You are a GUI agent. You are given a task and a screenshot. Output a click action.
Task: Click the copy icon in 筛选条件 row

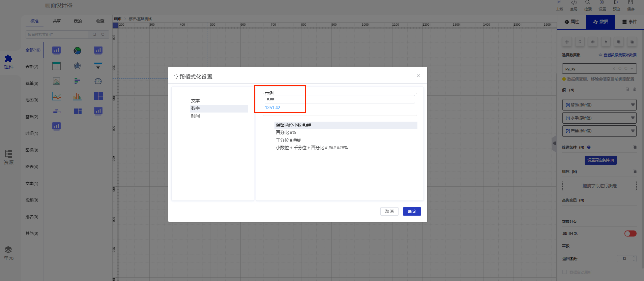tap(635, 147)
